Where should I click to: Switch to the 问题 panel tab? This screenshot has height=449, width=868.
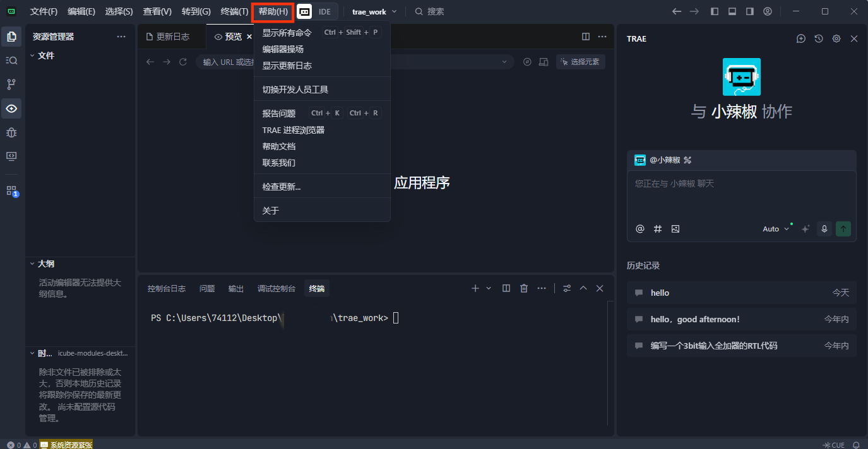[x=207, y=288]
